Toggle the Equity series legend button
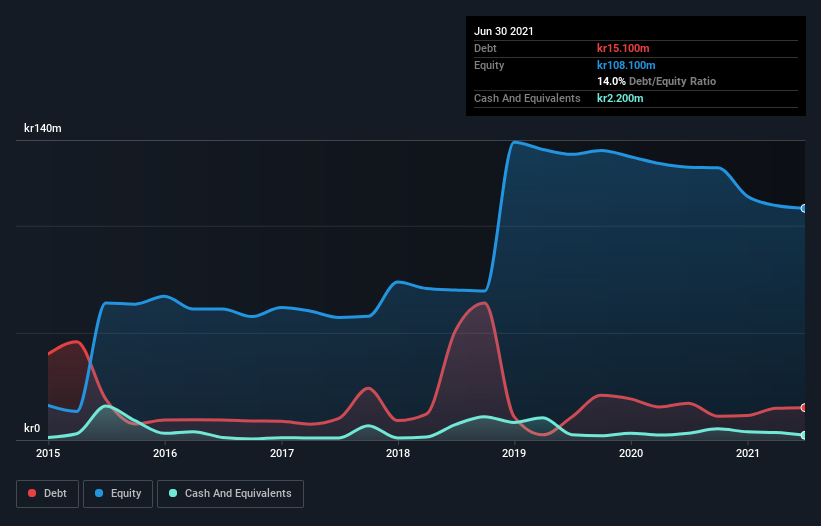This screenshot has width=821, height=526. pos(118,494)
